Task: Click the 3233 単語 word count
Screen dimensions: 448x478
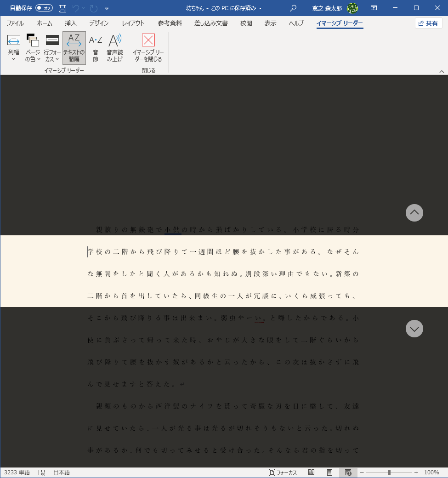Action: pos(17,472)
